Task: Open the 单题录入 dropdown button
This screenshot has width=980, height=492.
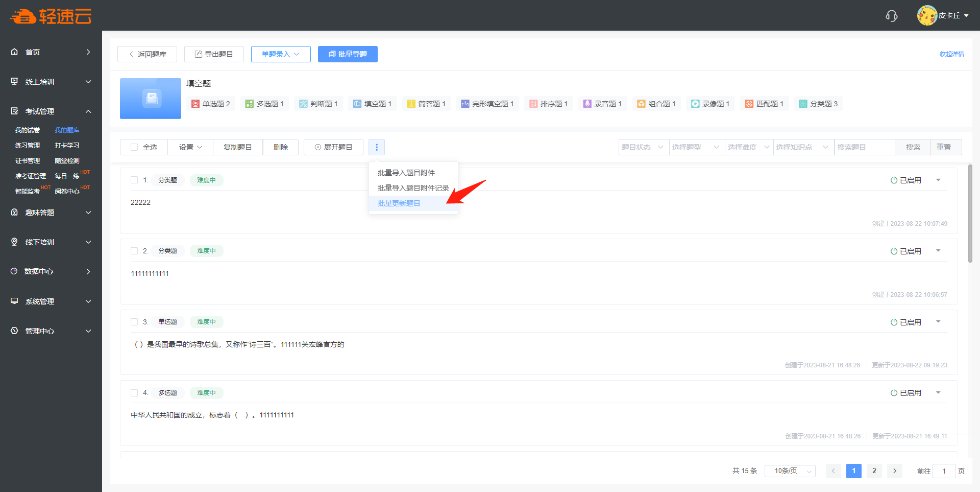Action: tap(281, 54)
